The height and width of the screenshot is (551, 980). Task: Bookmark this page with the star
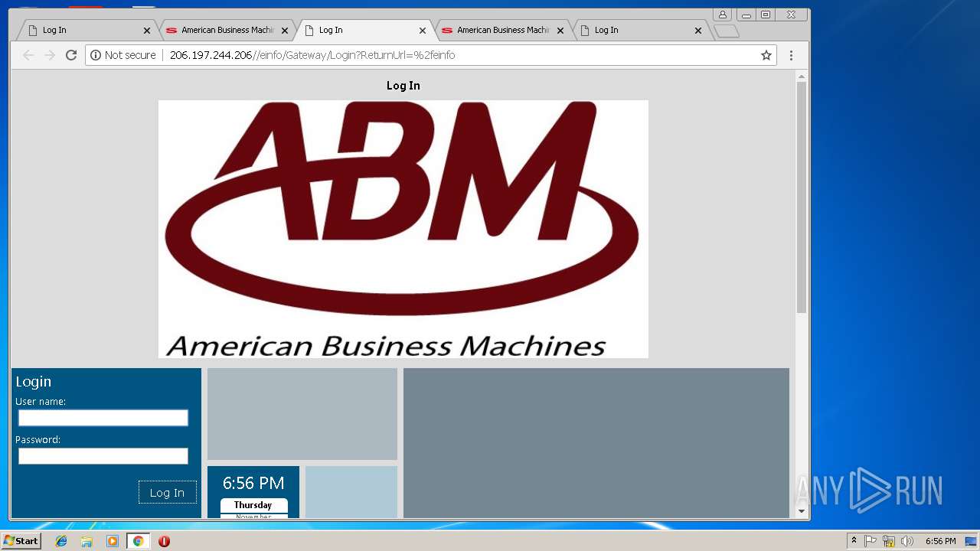click(x=766, y=55)
